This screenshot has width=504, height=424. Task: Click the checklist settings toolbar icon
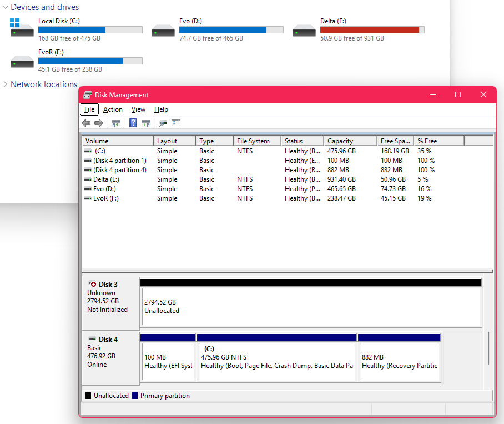click(176, 123)
